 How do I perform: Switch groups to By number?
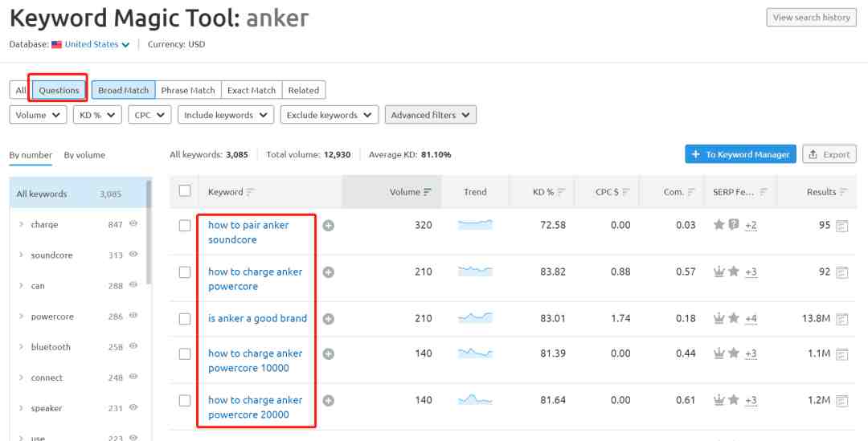31,156
